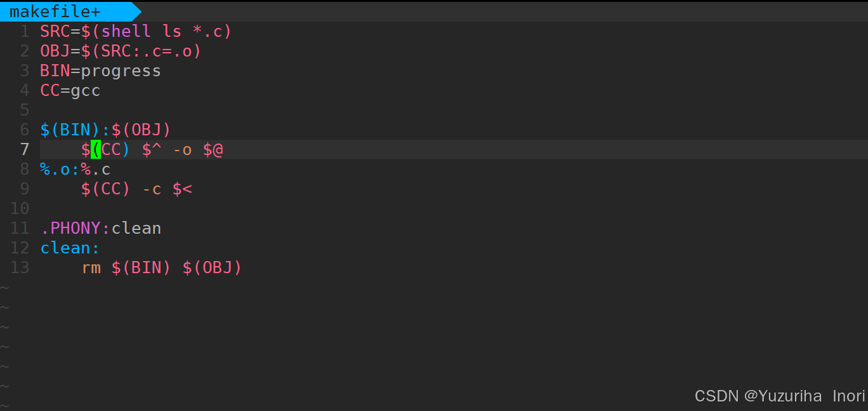The height and width of the screenshot is (411, 868).
Task: Click the rm command on line 13
Action: [x=91, y=267]
